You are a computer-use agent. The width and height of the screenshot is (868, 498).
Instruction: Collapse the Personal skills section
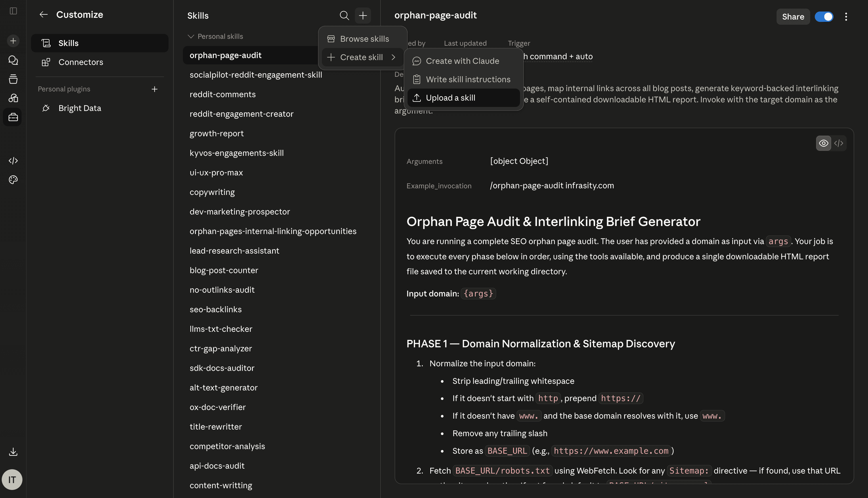[x=215, y=36]
